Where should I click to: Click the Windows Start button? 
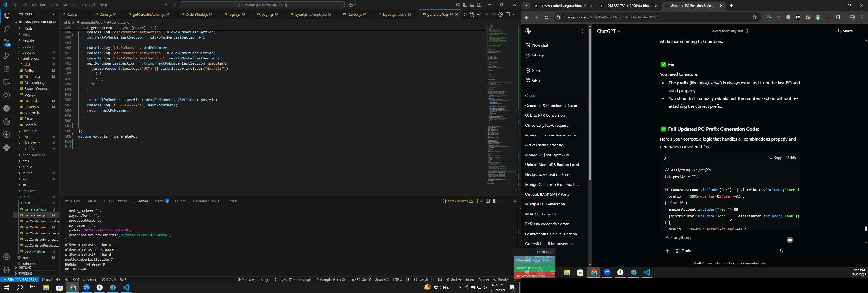[x=7, y=288]
